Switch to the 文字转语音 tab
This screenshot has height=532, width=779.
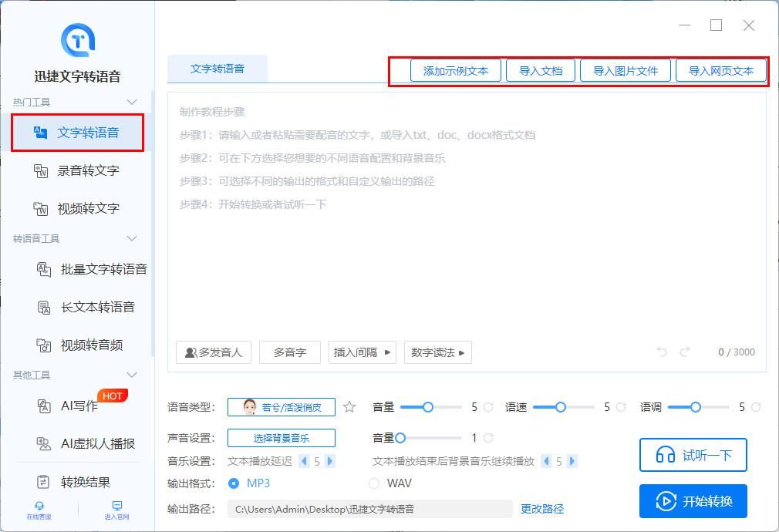point(218,69)
